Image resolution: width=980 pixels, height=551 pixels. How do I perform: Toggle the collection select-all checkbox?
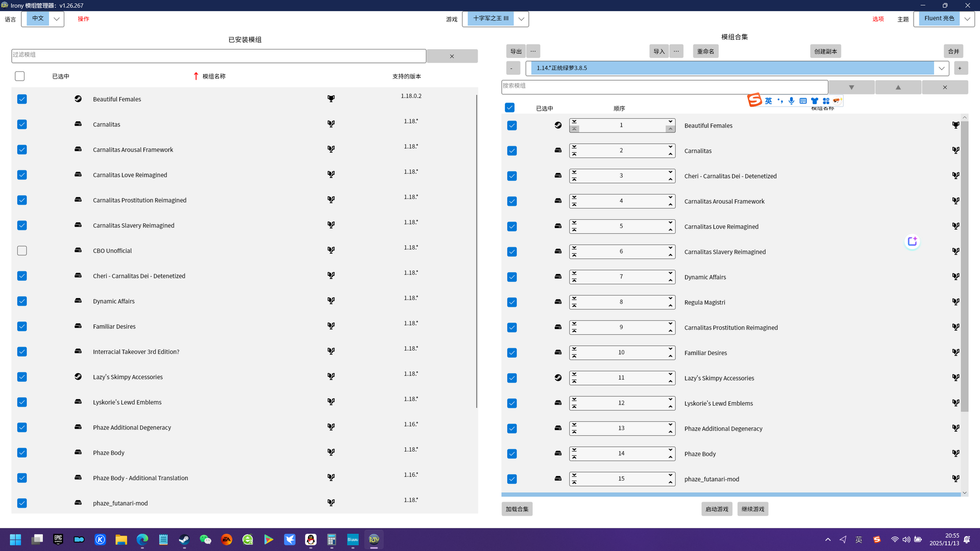[509, 107]
